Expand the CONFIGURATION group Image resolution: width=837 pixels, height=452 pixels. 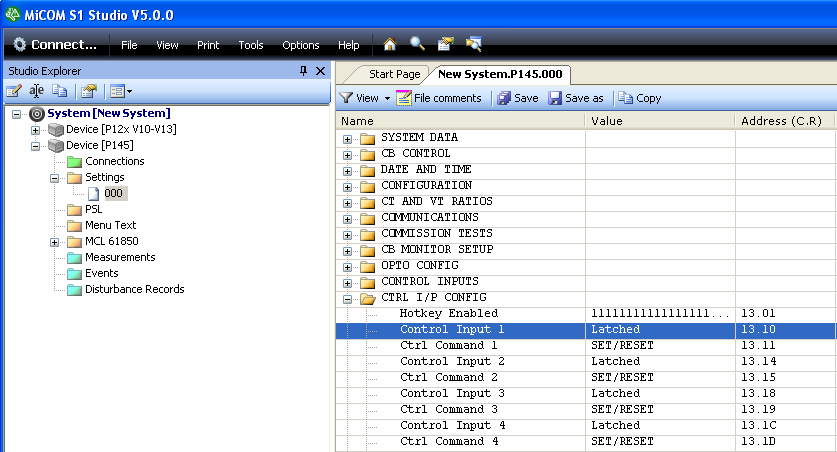348,187
